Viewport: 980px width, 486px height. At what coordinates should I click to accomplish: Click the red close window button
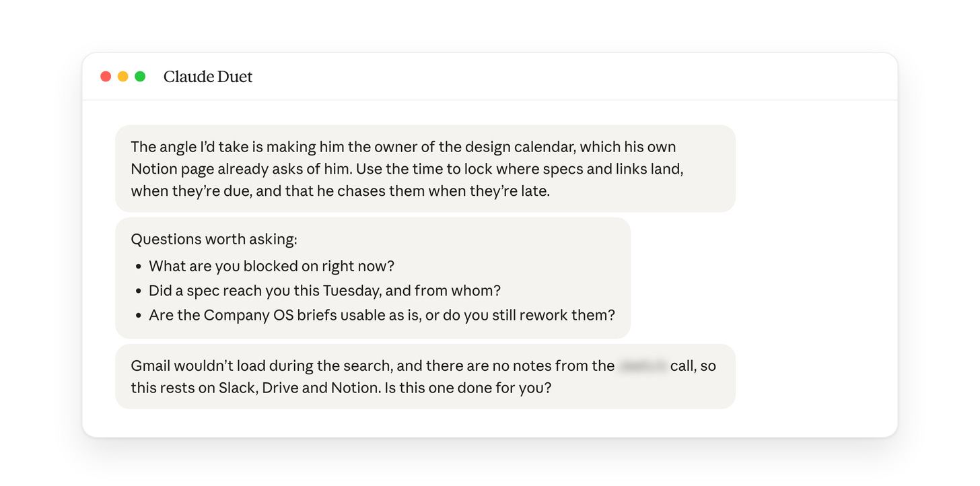106,77
